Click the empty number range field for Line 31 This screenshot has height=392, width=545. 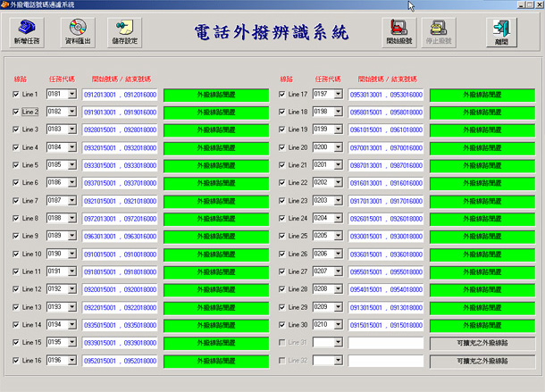tap(386, 343)
